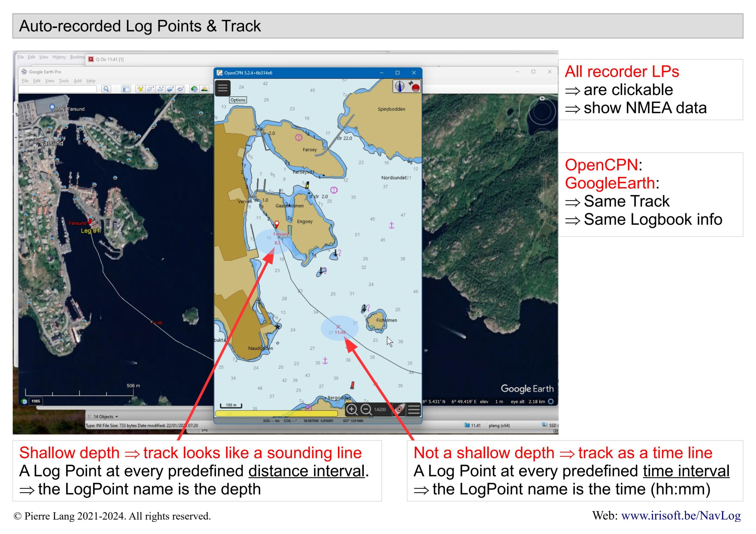Open Google Earth Pro Edit menu

[x=37, y=81]
